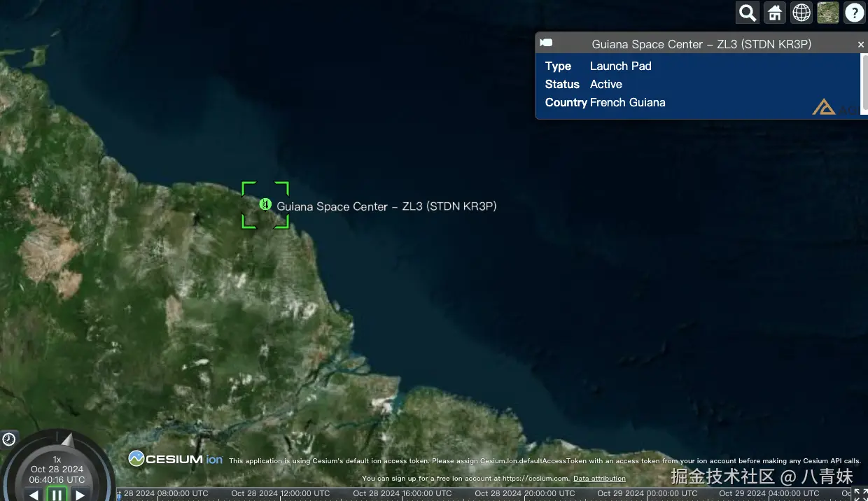Click the 'French Guiana' country value

point(628,102)
